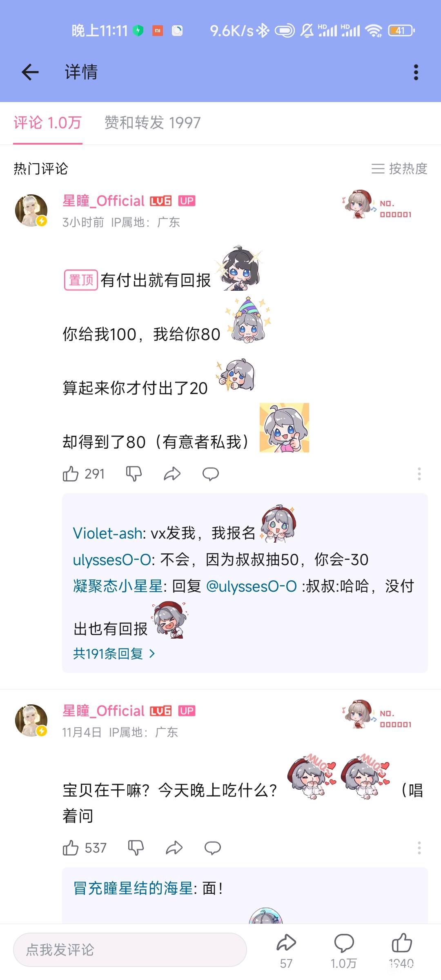Tap bottom bar like button with 1940
This screenshot has height=980, width=441.
402,951
